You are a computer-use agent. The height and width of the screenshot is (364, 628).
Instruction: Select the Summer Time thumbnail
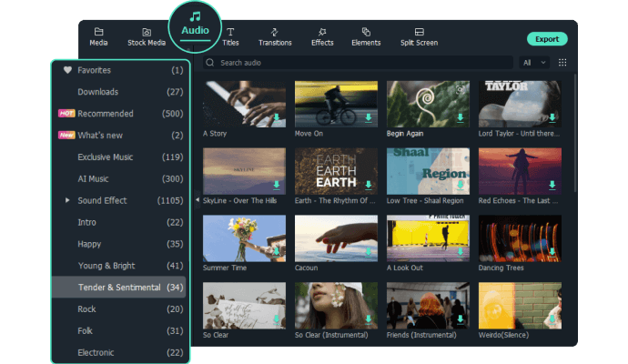point(244,238)
